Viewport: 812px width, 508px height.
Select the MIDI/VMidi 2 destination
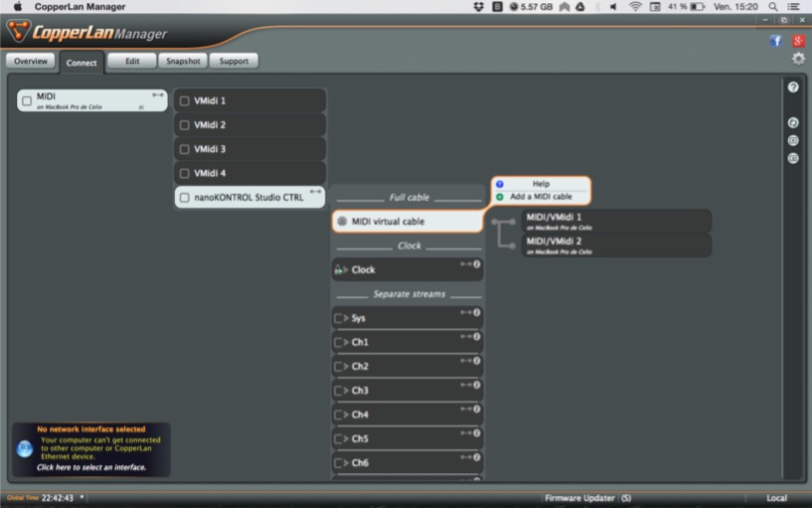pyautogui.click(x=616, y=245)
